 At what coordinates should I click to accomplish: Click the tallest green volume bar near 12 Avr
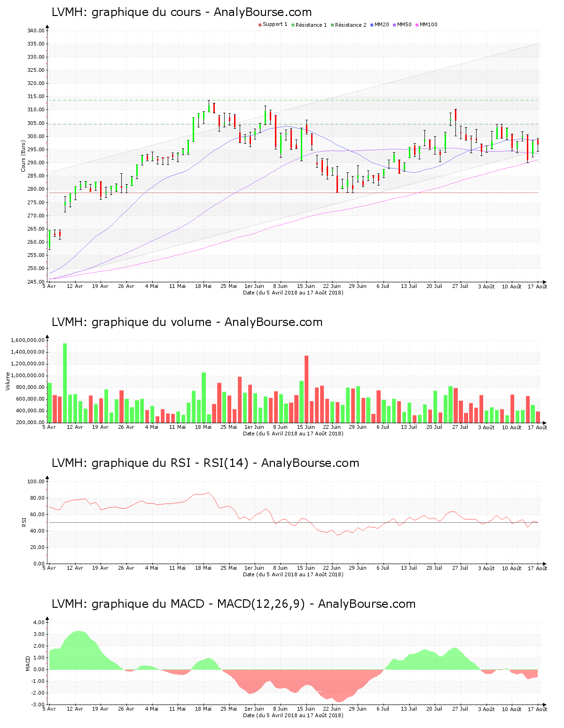point(65,383)
